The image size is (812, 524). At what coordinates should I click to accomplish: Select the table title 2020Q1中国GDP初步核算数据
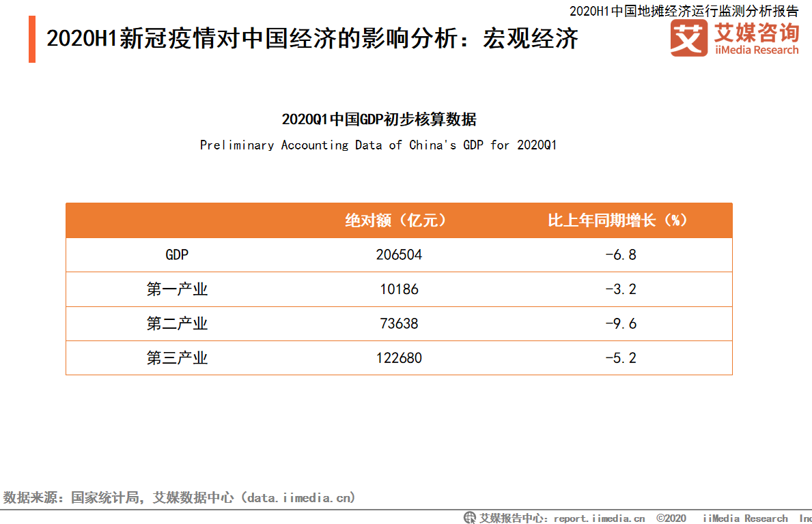[378, 119]
